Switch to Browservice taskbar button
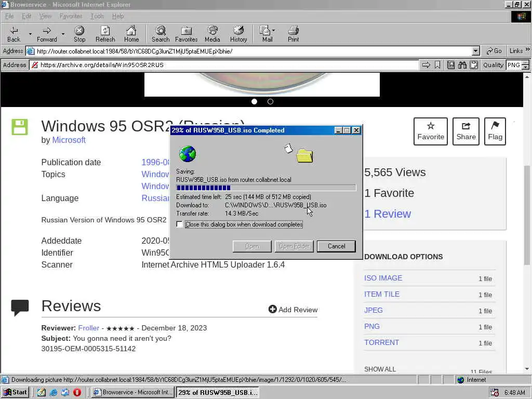 (133, 392)
